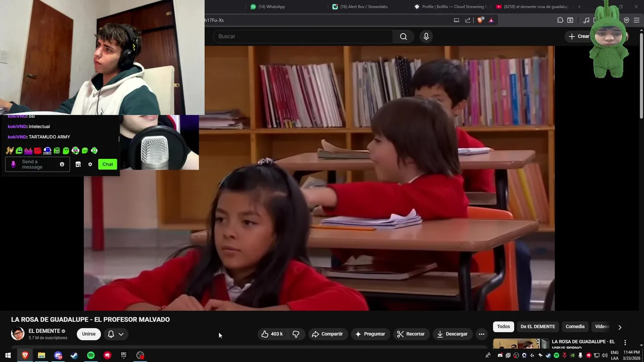This screenshot has height=362, width=644.
Task: Open Epic Games launcher taskbar icon
Action: [x=124, y=355]
